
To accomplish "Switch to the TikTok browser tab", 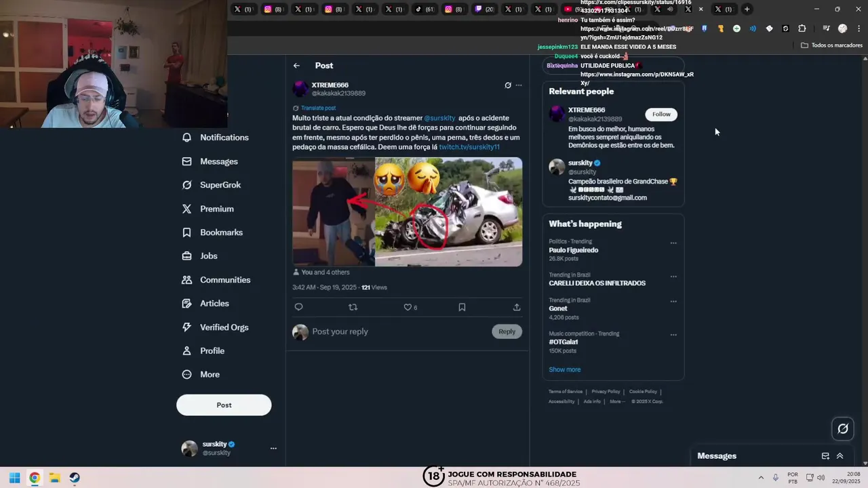I will click(x=425, y=9).
